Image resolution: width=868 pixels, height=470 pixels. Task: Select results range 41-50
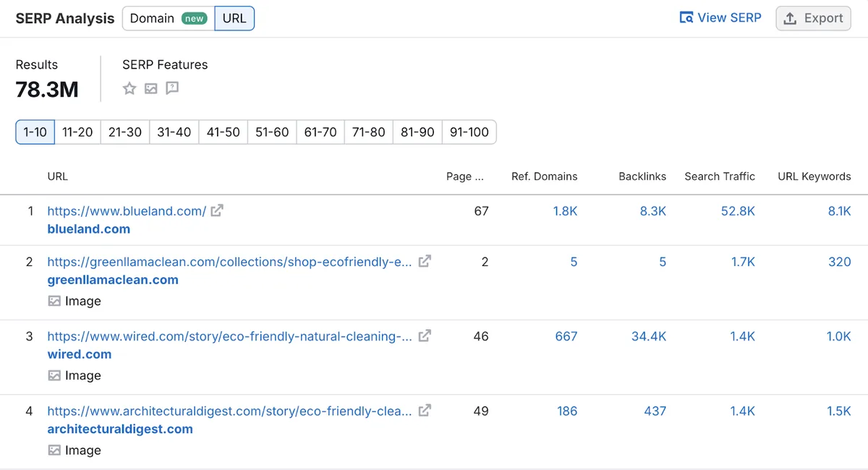pyautogui.click(x=224, y=132)
